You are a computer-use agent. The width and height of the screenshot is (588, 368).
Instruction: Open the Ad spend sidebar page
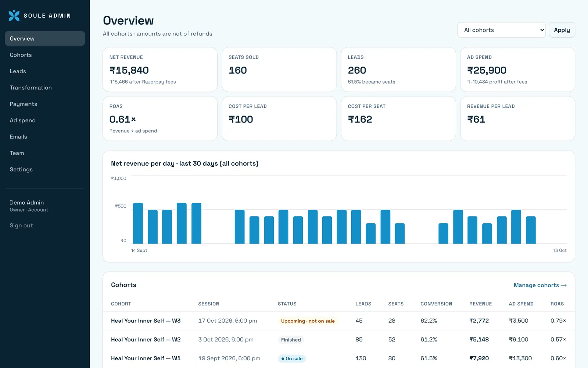(45, 120)
